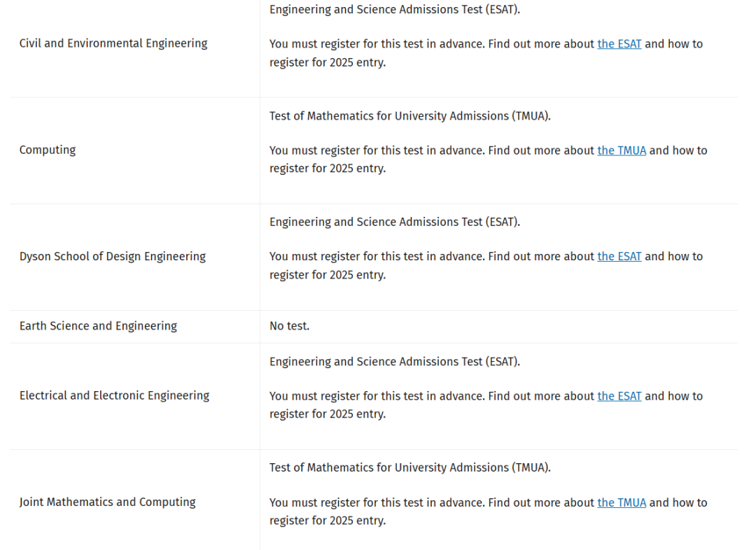The width and height of the screenshot is (756, 550).
Task: Click "register for 2025 entry" in the Computing row
Action: [327, 169]
